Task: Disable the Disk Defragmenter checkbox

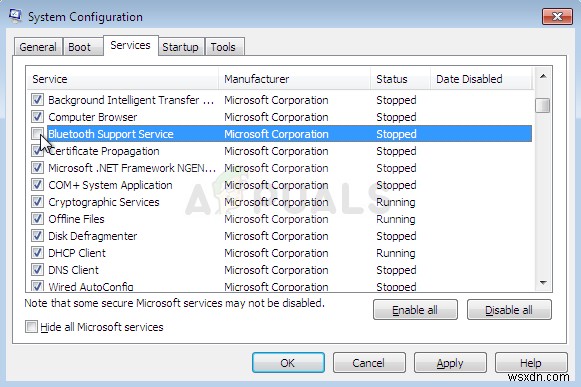Action: tap(37, 236)
